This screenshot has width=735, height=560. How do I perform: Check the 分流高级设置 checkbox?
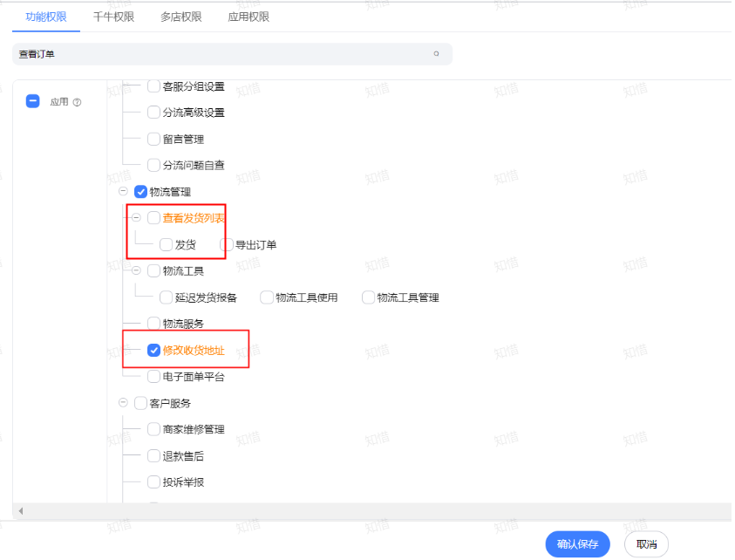click(153, 113)
